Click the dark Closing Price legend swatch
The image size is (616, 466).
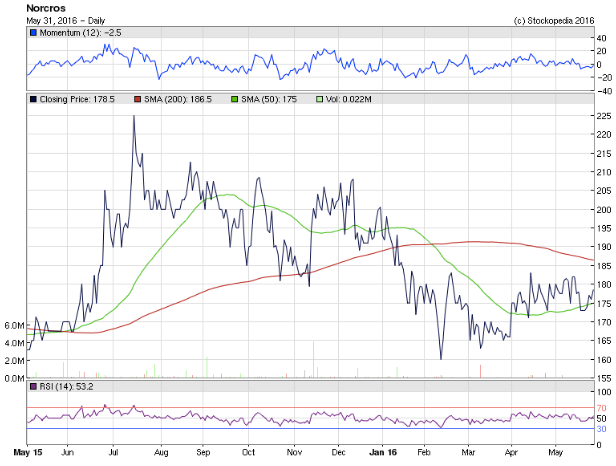33,99
